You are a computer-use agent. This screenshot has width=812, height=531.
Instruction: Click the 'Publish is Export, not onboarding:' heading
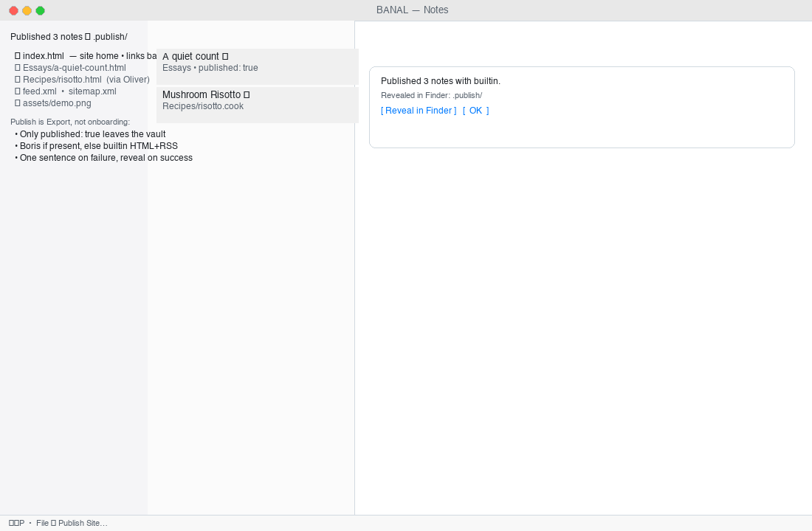pyautogui.click(x=70, y=122)
